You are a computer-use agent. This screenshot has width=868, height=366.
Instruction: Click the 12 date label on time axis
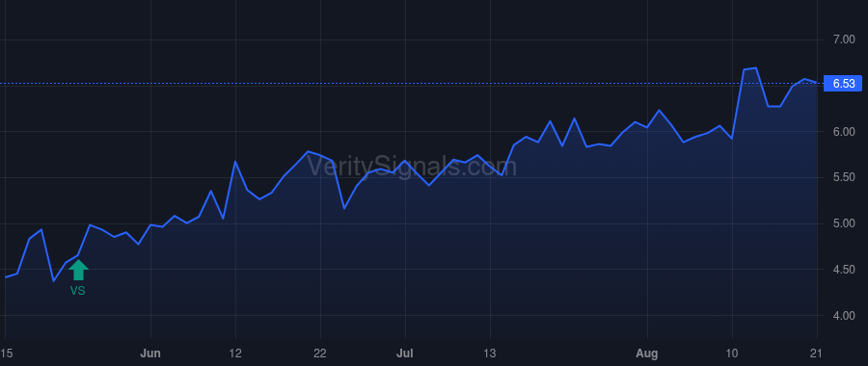click(x=236, y=353)
